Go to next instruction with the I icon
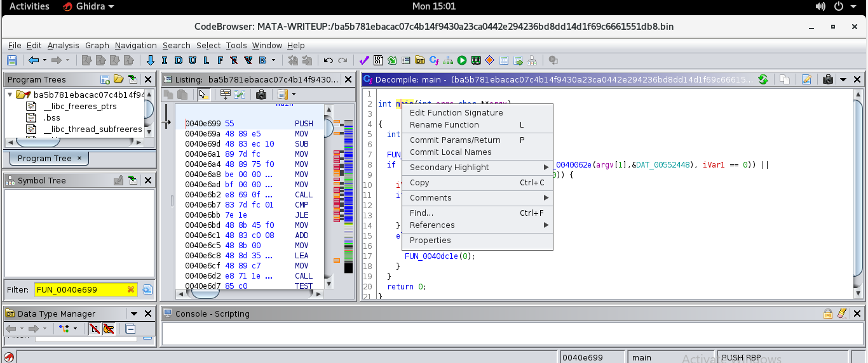Viewport: 868px width, 363px height. [165, 60]
